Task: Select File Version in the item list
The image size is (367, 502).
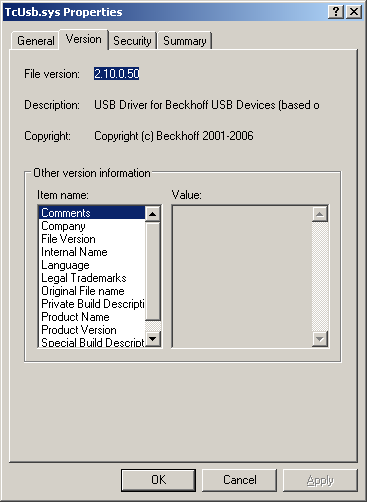Action: click(92, 239)
